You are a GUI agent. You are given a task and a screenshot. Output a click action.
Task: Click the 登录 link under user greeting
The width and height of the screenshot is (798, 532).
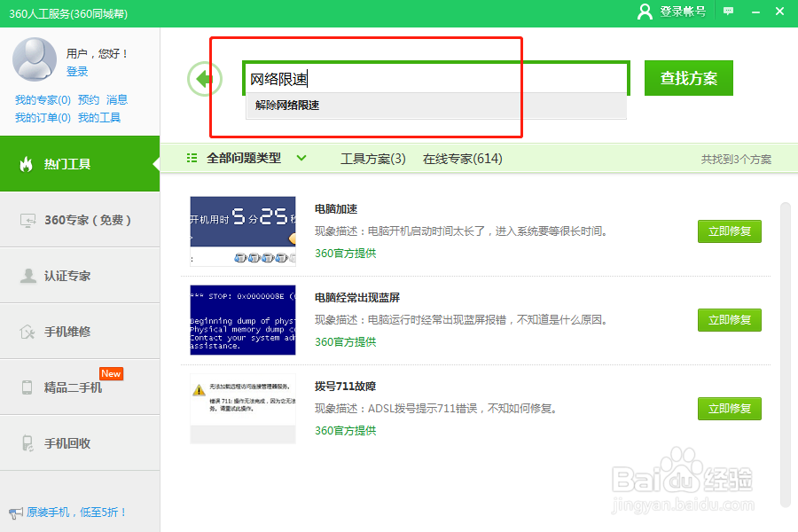tap(77, 71)
